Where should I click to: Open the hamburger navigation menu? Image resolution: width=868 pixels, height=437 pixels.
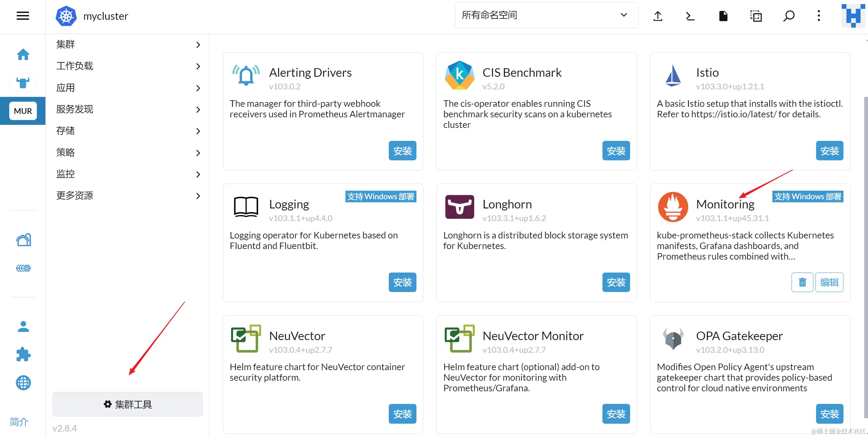tap(23, 16)
